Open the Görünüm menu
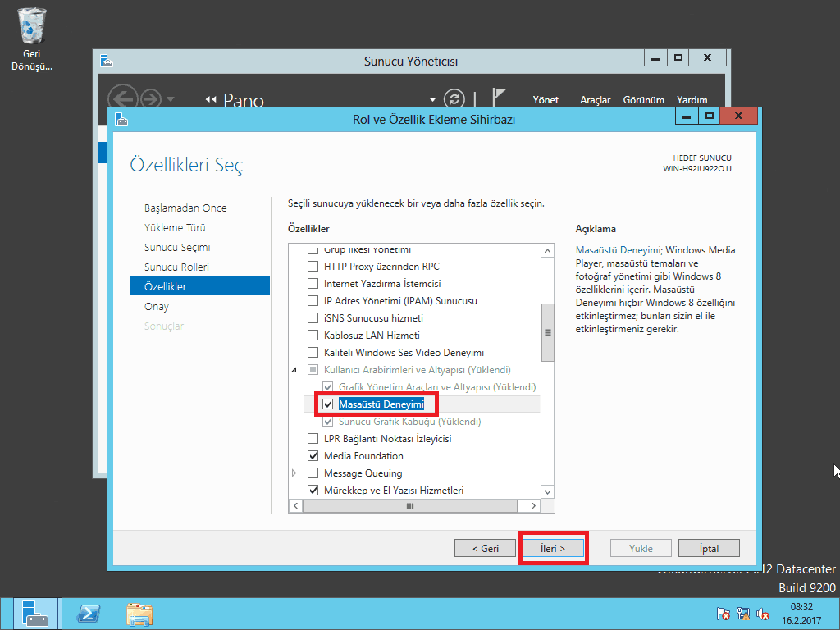 pyautogui.click(x=643, y=99)
